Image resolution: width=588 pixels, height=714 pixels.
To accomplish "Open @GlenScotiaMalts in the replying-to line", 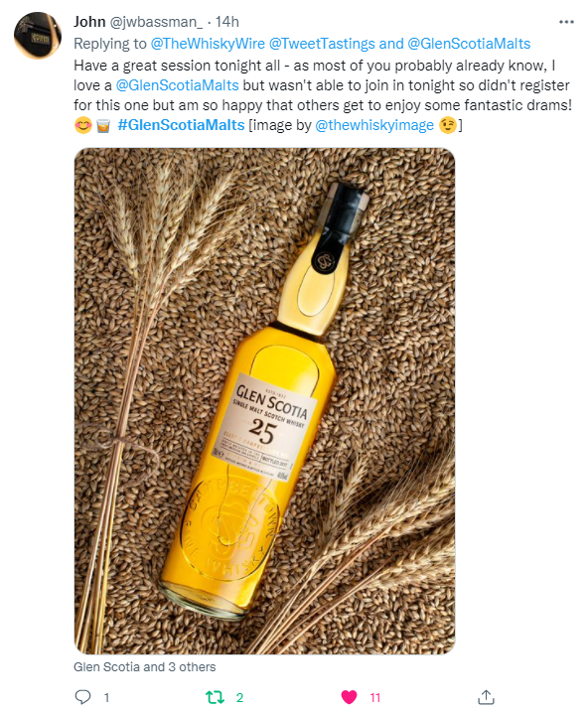I will [469, 44].
